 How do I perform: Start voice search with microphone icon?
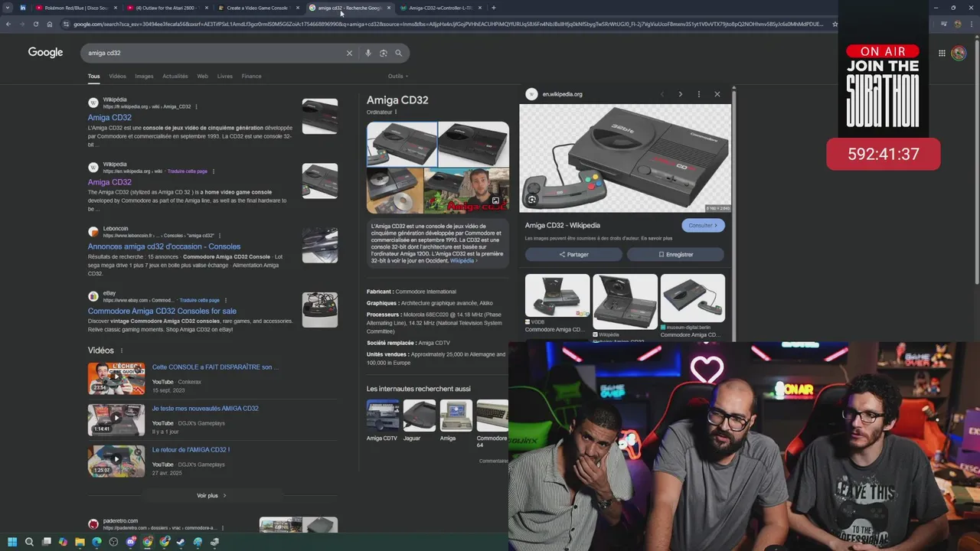pos(368,53)
